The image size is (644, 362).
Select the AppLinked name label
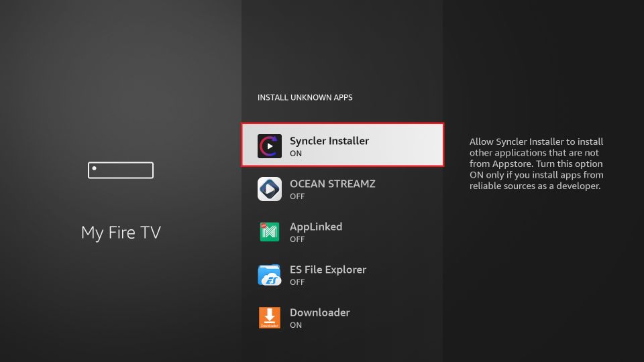(x=316, y=227)
